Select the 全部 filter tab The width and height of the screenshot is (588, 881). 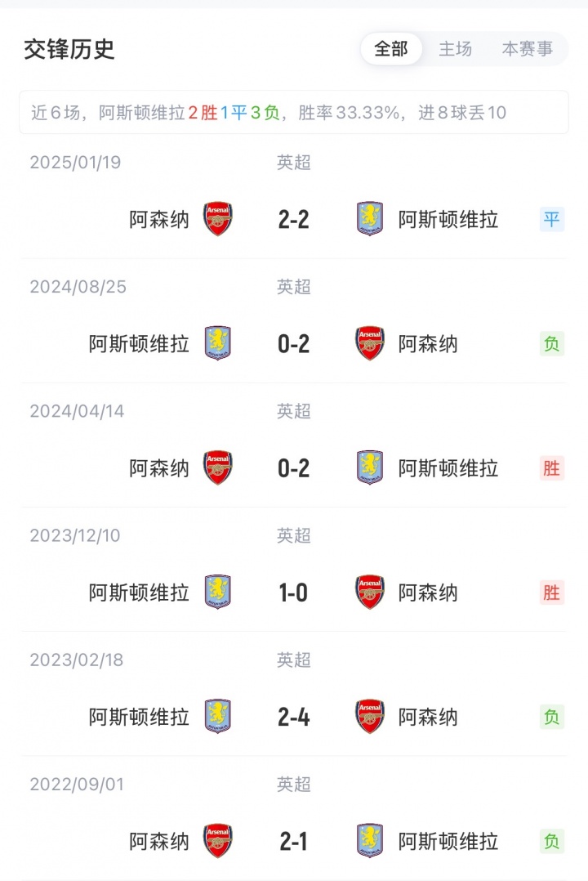(391, 49)
